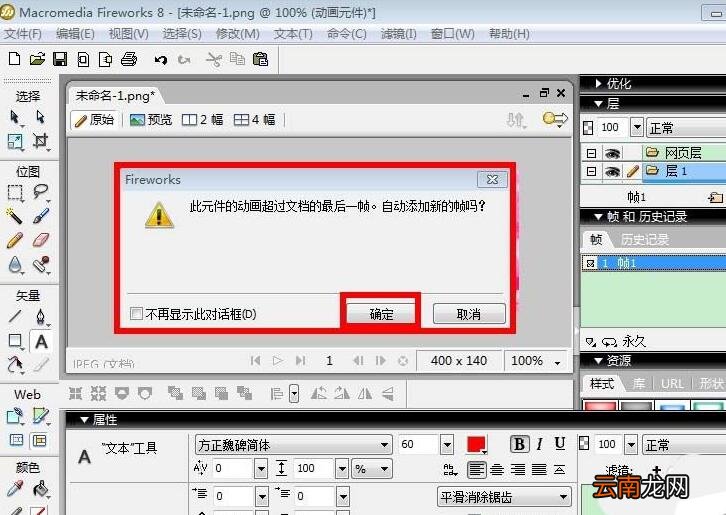
Task: Set left text alignment
Action: tap(476, 470)
